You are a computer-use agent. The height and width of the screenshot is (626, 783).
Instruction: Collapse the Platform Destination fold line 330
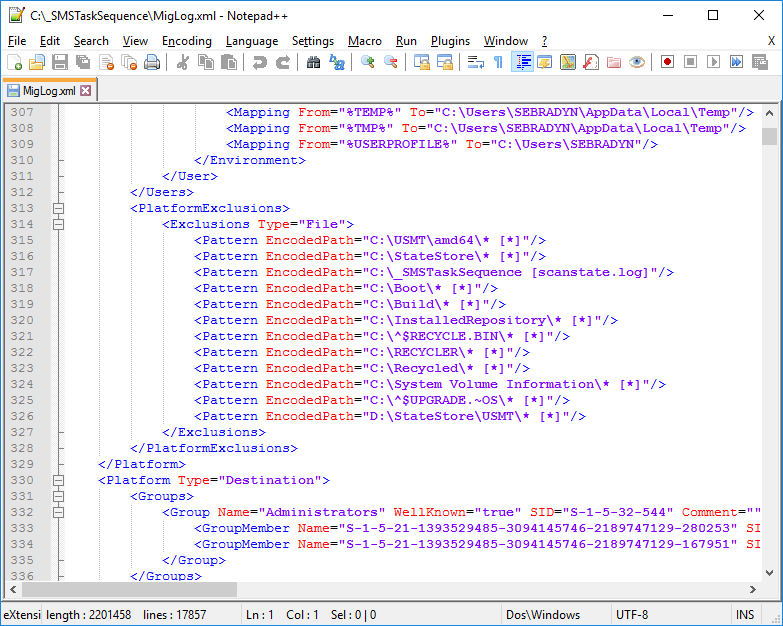pyautogui.click(x=58, y=480)
